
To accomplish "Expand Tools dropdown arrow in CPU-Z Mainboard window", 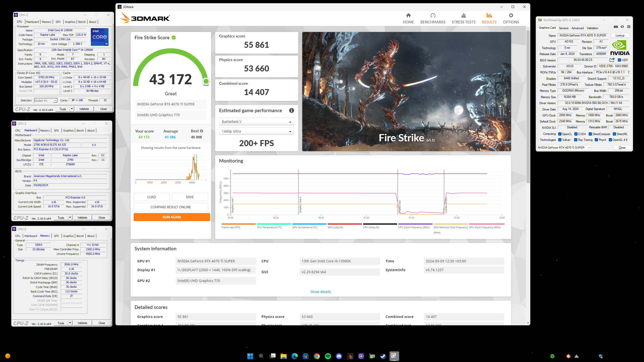I will click(70, 218).
